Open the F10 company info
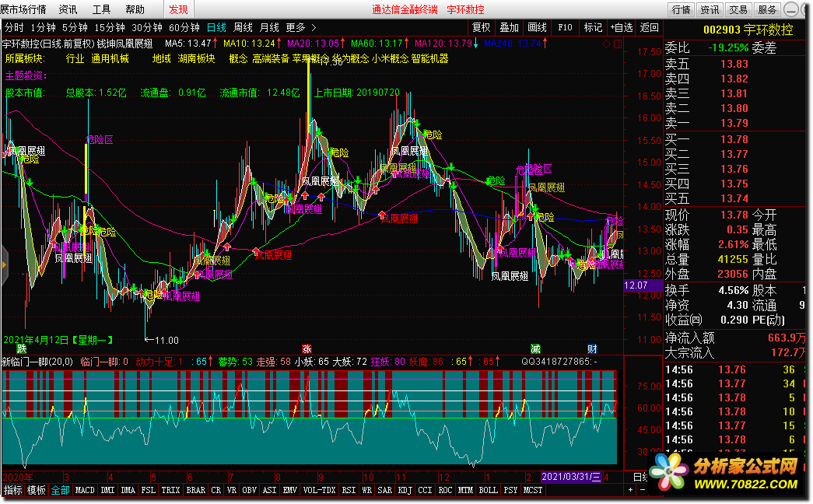 pyautogui.click(x=565, y=27)
